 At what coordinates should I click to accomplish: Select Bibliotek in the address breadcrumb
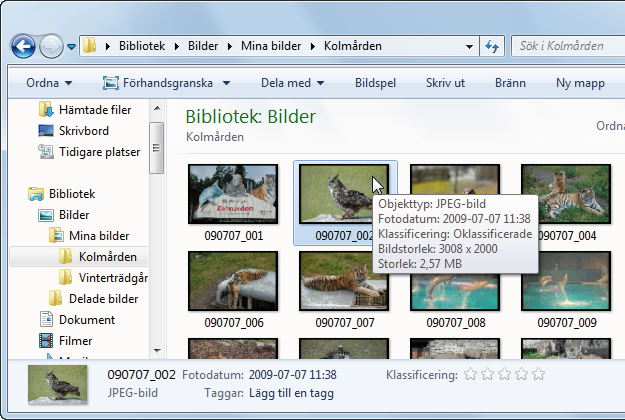pyautogui.click(x=142, y=46)
